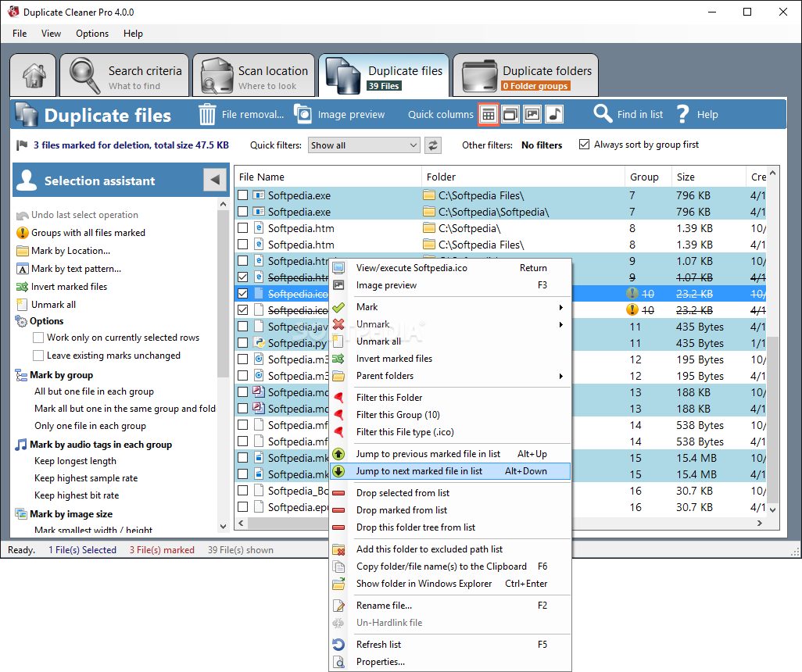Click the warning icon in selected group 10 row
The image size is (802, 672).
point(632,294)
